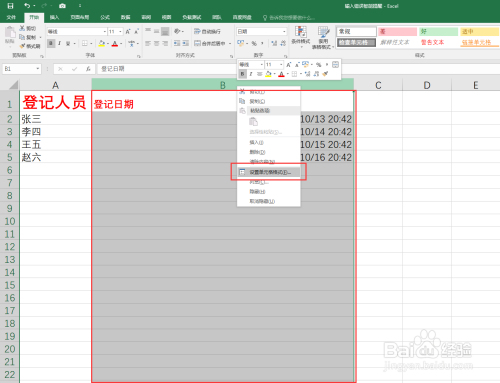Screen dimensions: 500x383
Task: Toggle Bold in the ribbon font group
Action: [x=51, y=43]
